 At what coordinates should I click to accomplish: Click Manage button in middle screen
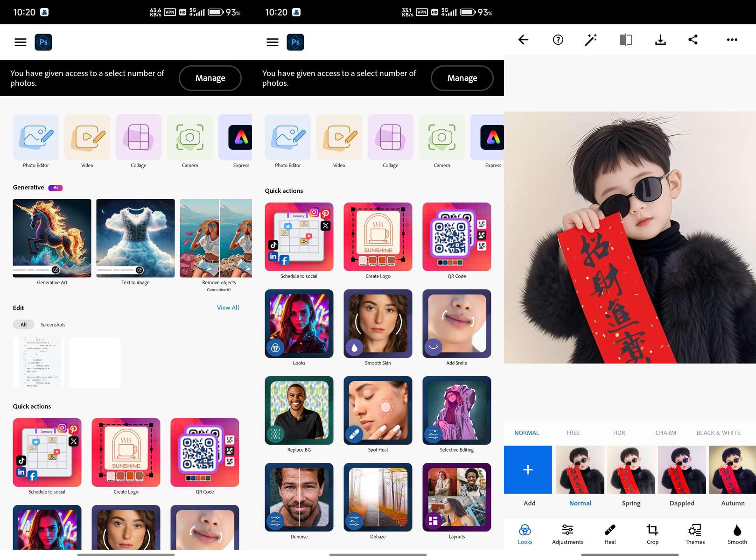click(462, 78)
